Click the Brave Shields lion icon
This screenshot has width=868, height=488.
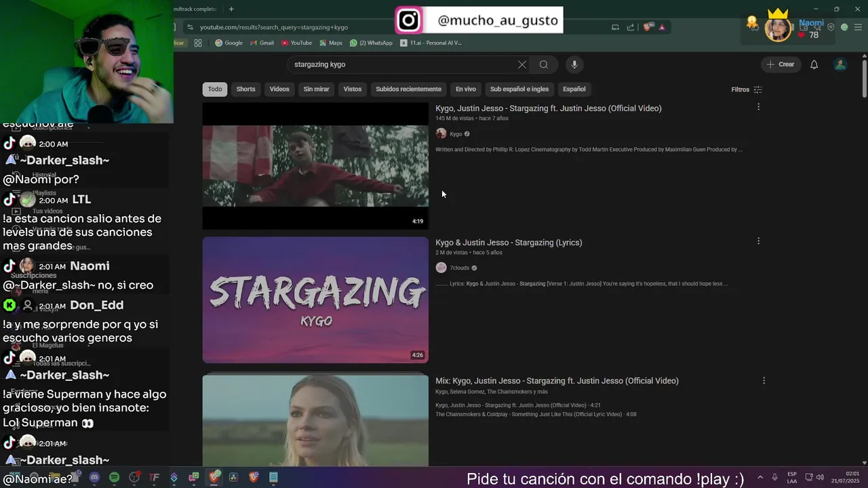coord(647,27)
